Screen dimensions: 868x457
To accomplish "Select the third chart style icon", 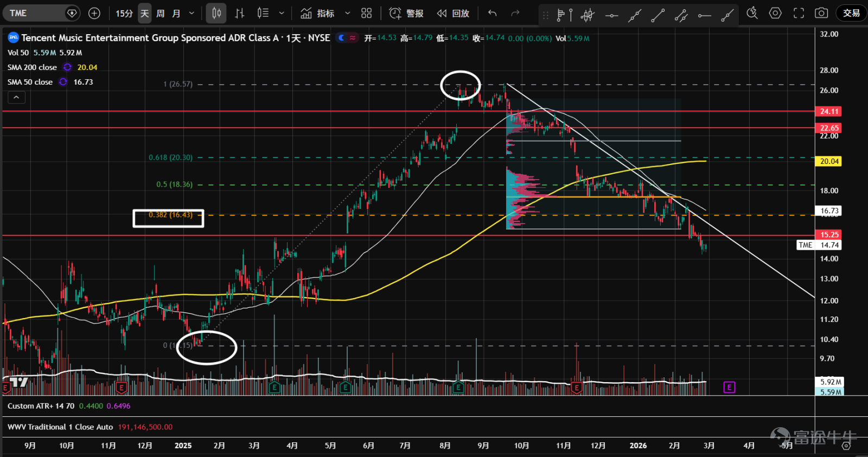I will (263, 13).
